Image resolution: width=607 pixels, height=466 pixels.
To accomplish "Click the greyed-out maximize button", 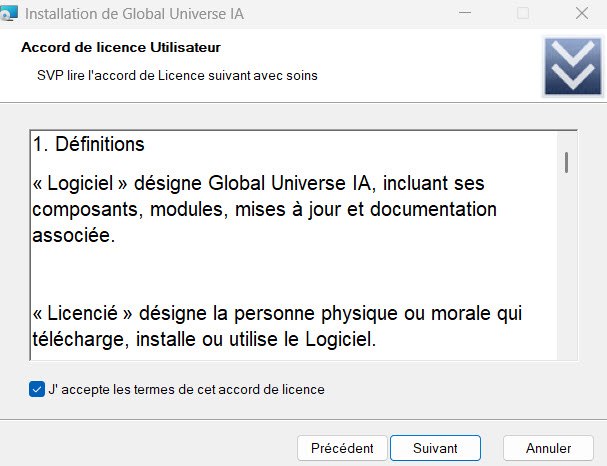I will pyautogui.click(x=523, y=15).
